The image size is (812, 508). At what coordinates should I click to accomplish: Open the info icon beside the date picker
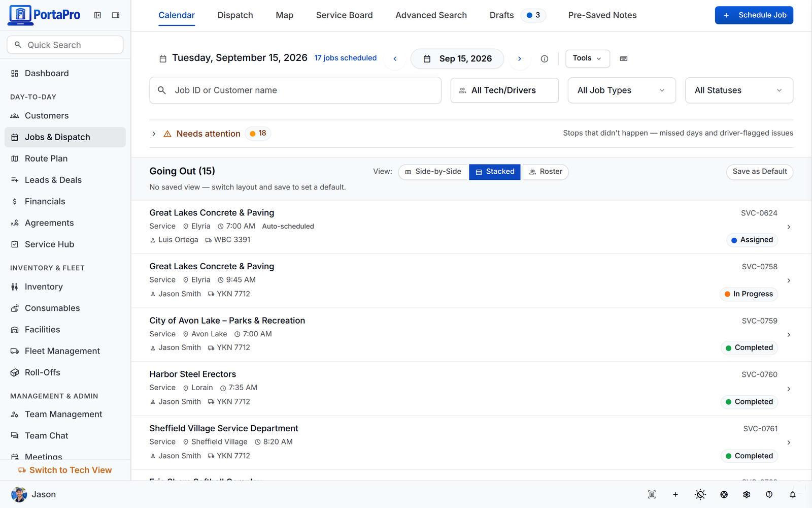click(545, 59)
